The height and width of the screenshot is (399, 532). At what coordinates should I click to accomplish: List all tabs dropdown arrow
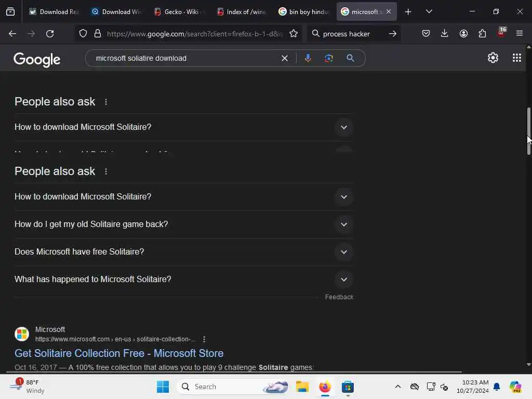[429, 11]
